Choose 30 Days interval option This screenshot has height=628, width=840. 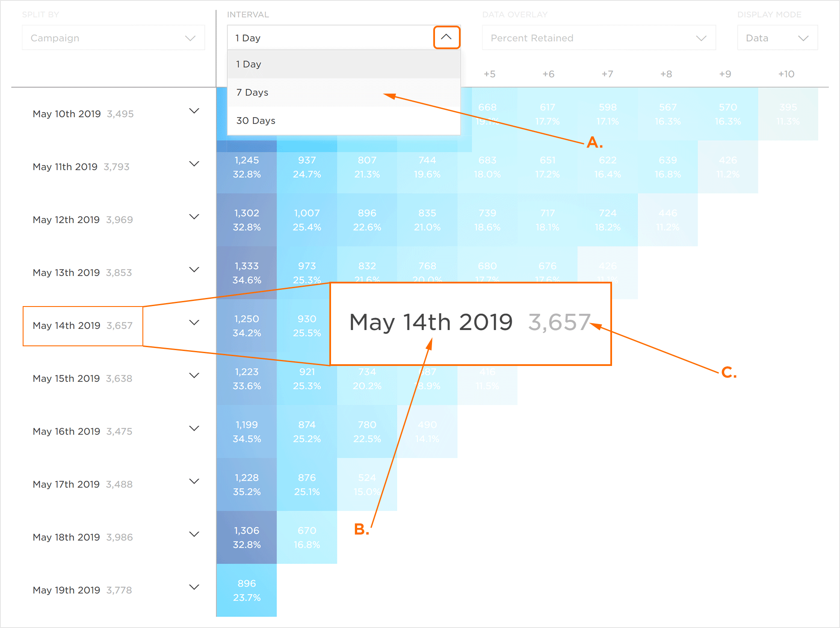(256, 121)
